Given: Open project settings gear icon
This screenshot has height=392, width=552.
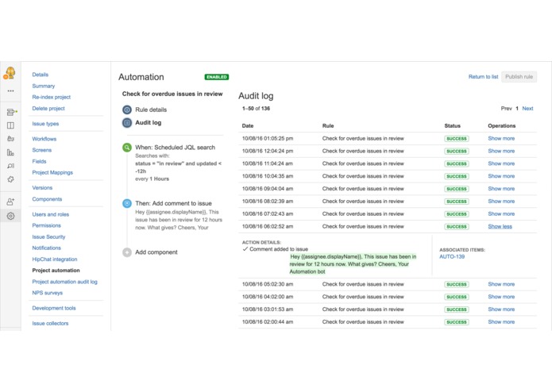Looking at the screenshot, I should [x=10, y=216].
